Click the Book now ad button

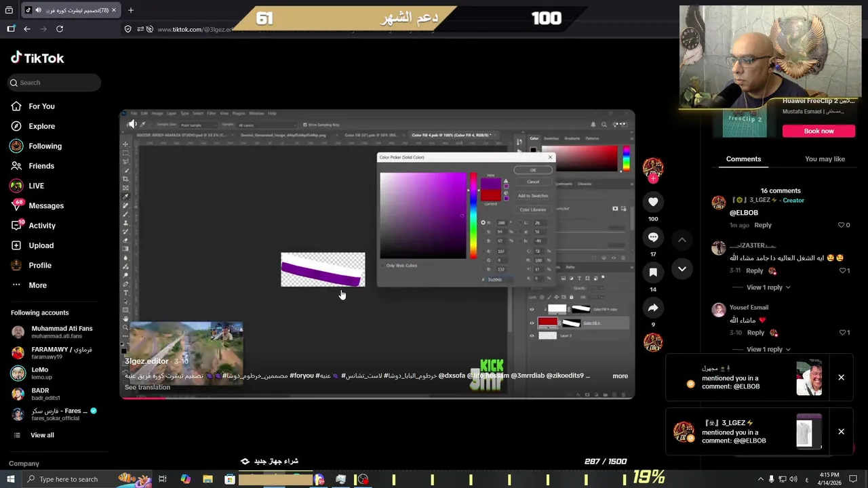coord(818,131)
